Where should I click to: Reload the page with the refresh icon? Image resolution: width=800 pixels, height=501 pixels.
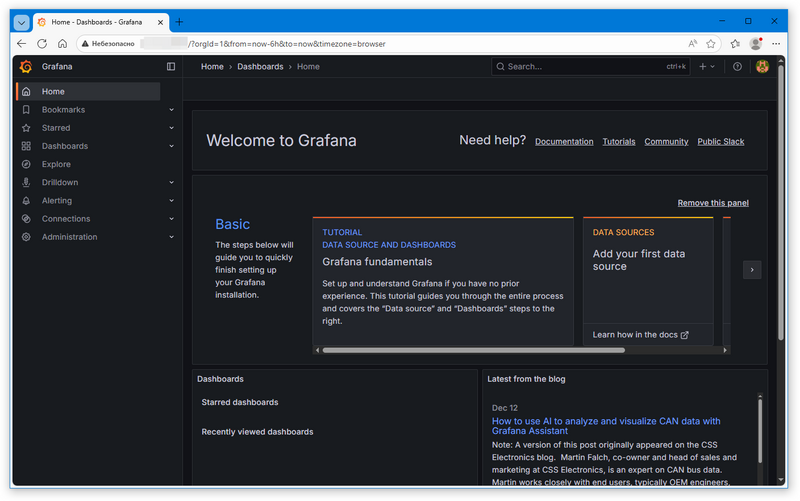tap(42, 44)
